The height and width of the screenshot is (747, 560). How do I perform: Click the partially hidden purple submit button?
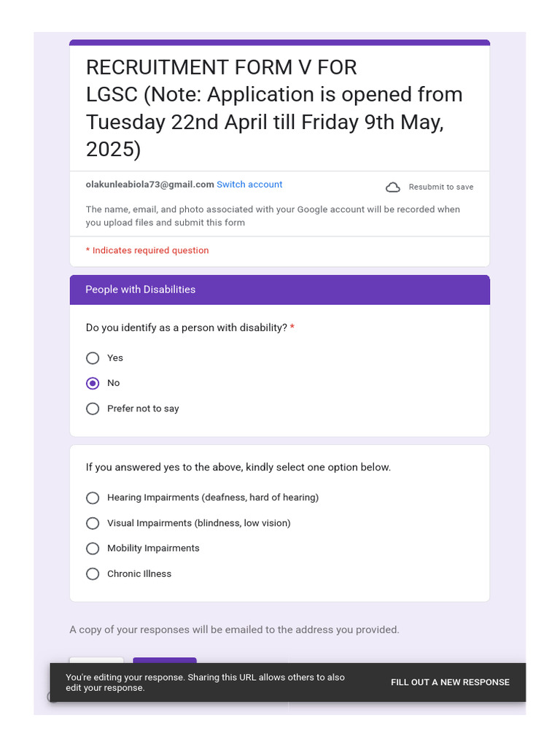pyautogui.click(x=165, y=660)
